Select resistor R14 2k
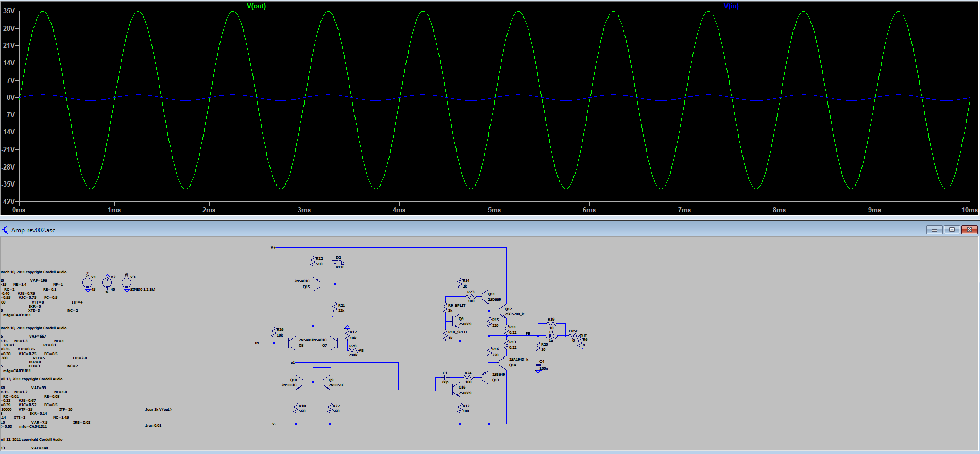 pos(460,283)
